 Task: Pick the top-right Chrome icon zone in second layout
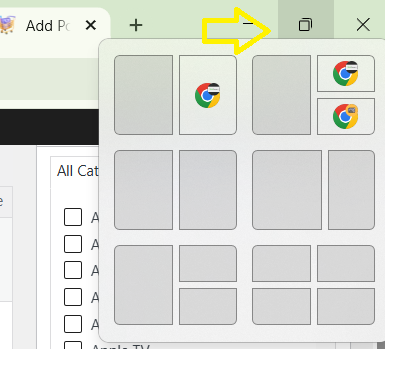346,73
